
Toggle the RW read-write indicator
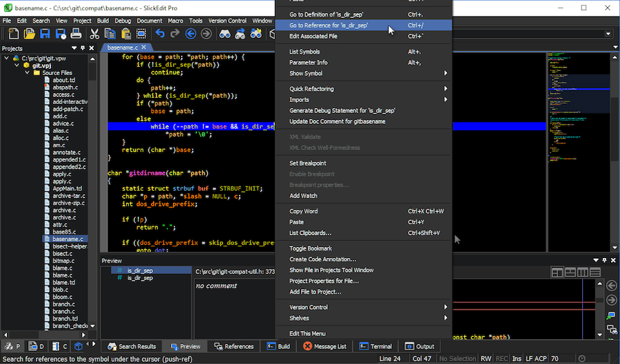pos(486,358)
